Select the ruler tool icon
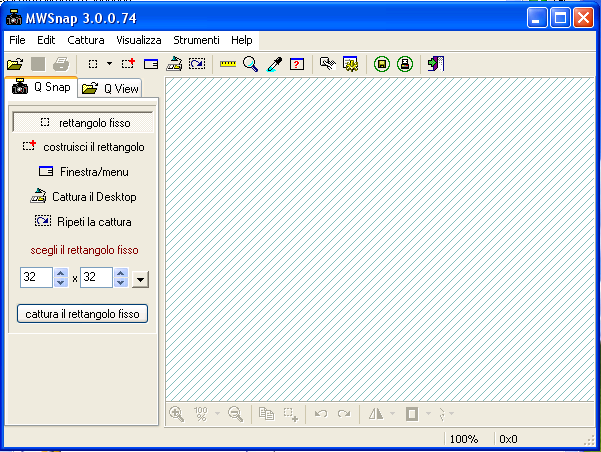This screenshot has width=601, height=452. pyautogui.click(x=227, y=64)
